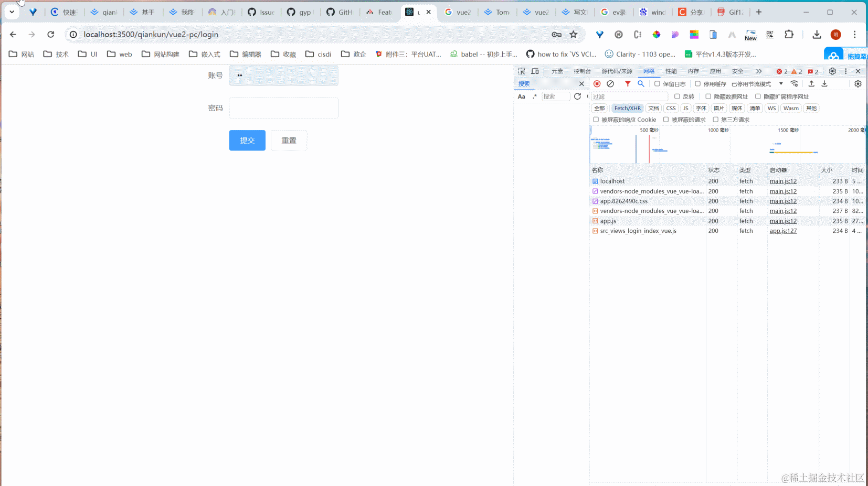Open the browser extensions puzzle menu
The width and height of the screenshot is (868, 486).
tap(790, 34)
